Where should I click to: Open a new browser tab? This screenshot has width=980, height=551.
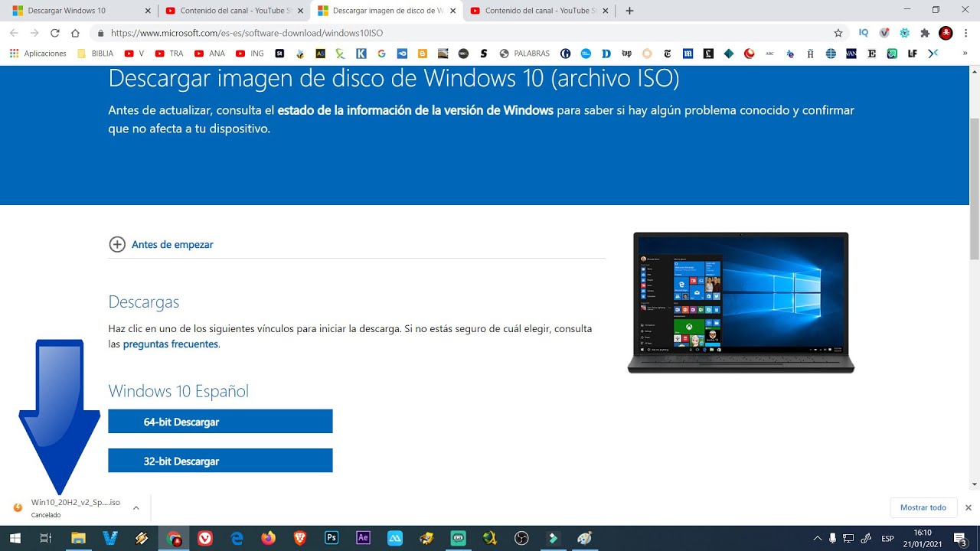click(629, 11)
